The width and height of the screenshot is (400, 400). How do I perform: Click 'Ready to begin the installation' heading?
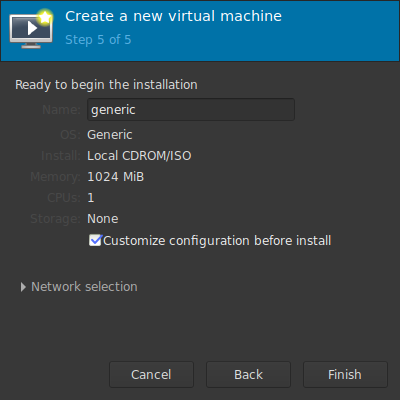tap(106, 85)
